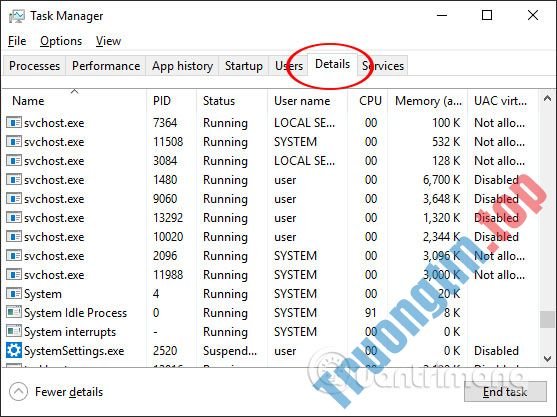Click the scrollbar down arrow
Screen dimensions: 557x417
[x=547, y=358]
